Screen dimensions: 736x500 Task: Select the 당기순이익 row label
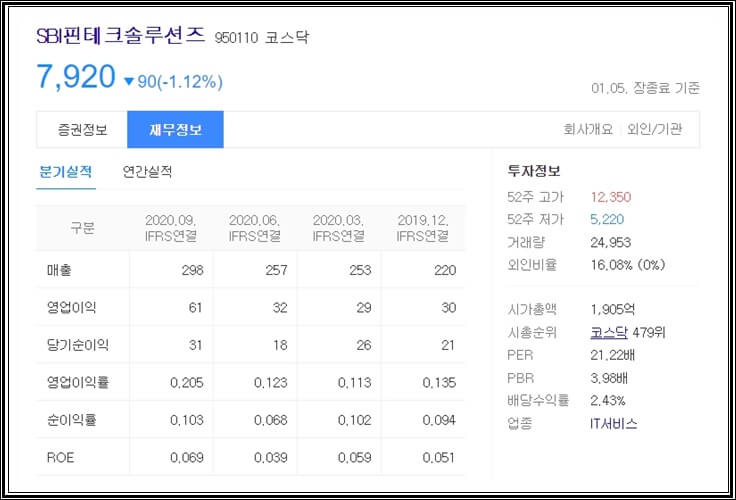coord(77,345)
